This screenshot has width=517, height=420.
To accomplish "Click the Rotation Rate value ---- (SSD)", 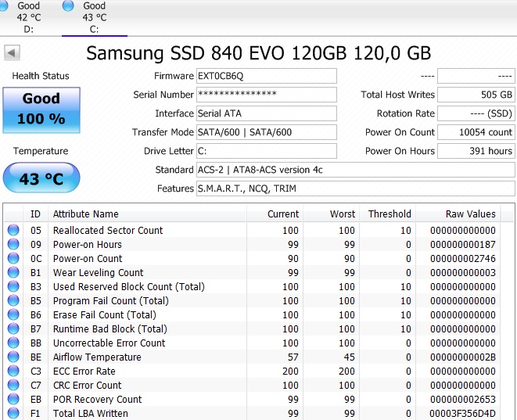I will [x=476, y=113].
